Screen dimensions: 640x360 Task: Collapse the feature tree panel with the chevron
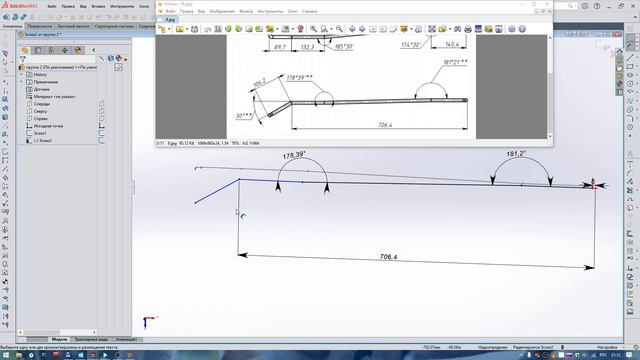coord(93,50)
